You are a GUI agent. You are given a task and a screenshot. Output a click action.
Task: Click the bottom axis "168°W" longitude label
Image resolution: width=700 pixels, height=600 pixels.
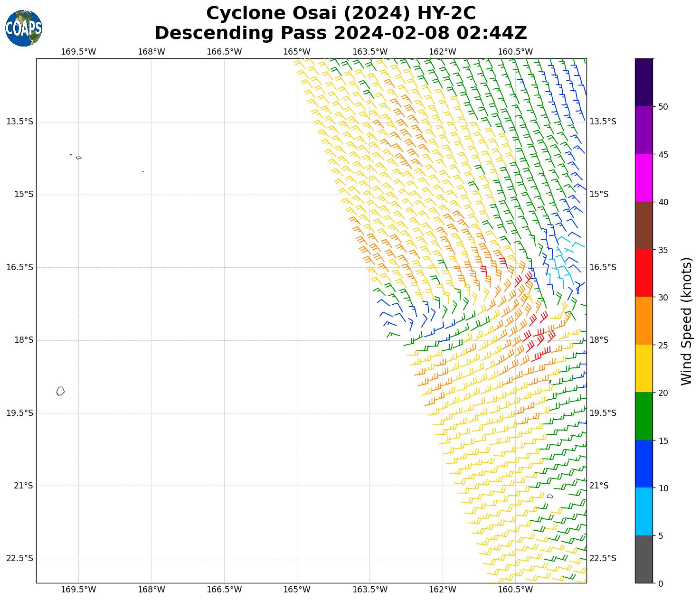[x=151, y=590]
